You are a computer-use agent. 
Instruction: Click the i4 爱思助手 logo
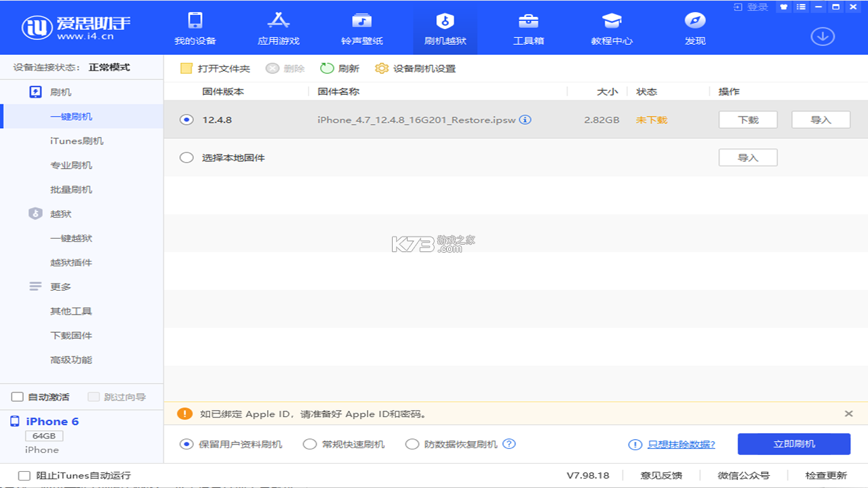tap(77, 27)
